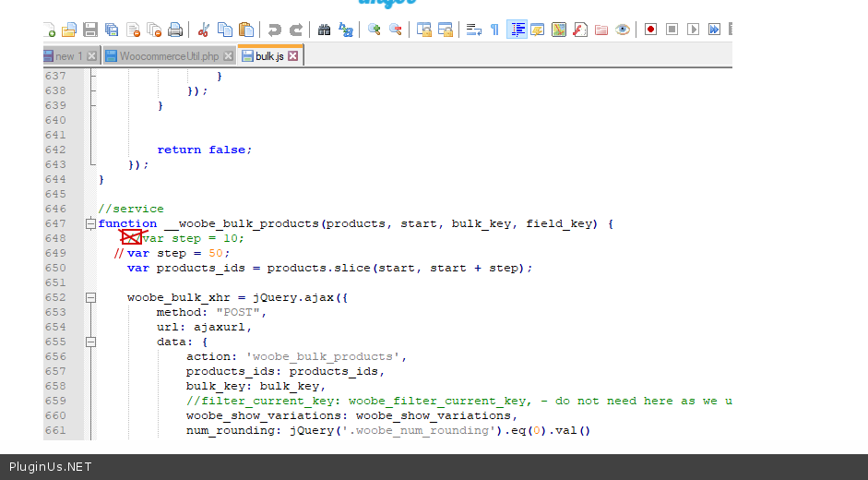Click line number 650 in the margin

point(55,268)
